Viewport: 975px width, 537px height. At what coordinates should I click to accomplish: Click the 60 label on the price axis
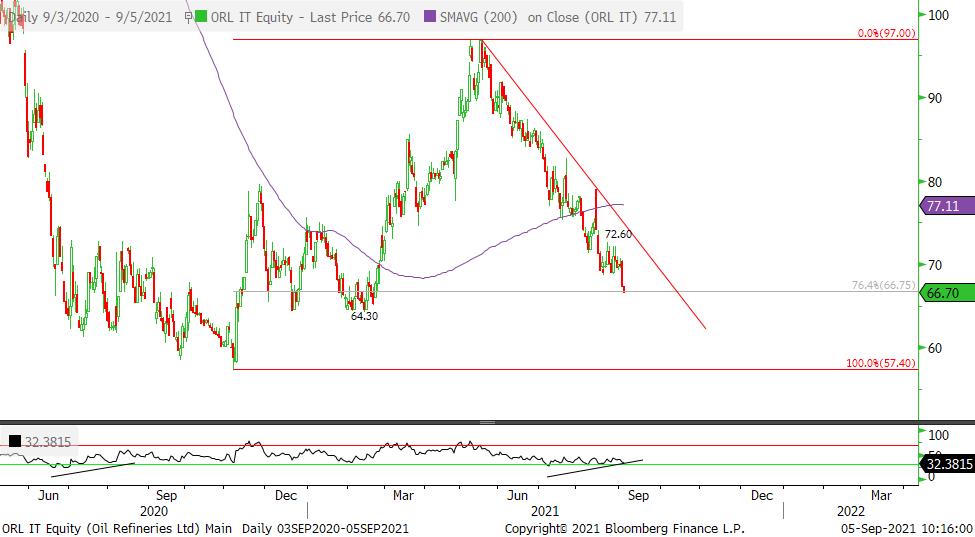[x=936, y=348]
